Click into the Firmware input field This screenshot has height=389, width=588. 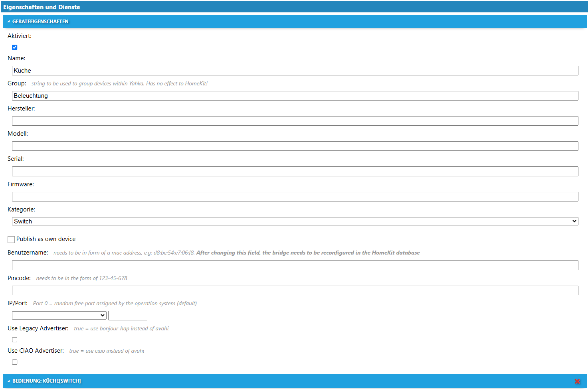[x=295, y=197]
